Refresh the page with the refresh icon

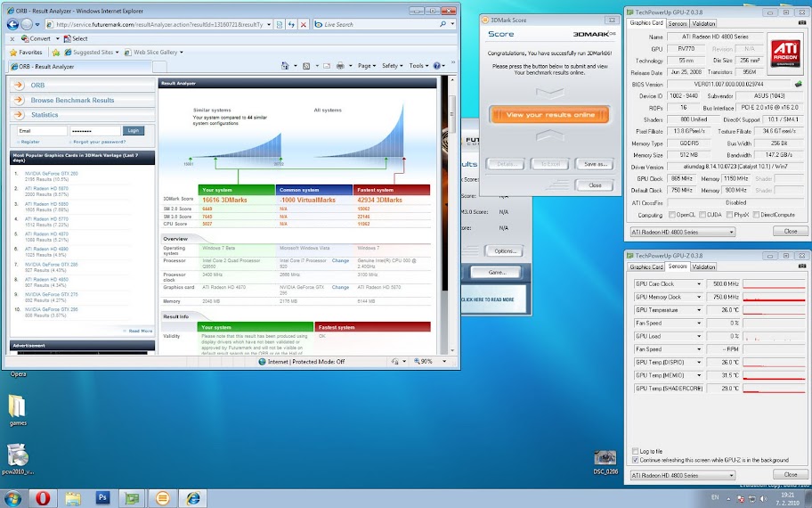tap(291, 24)
